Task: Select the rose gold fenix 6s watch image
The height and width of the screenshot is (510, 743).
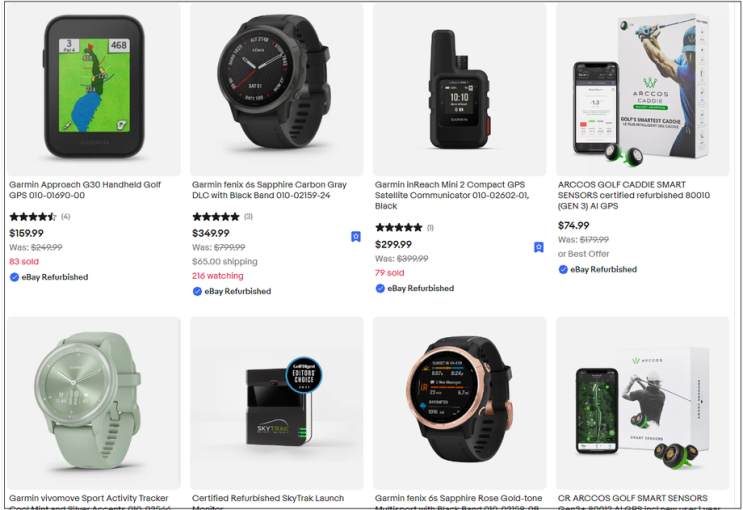Action: tap(460, 403)
